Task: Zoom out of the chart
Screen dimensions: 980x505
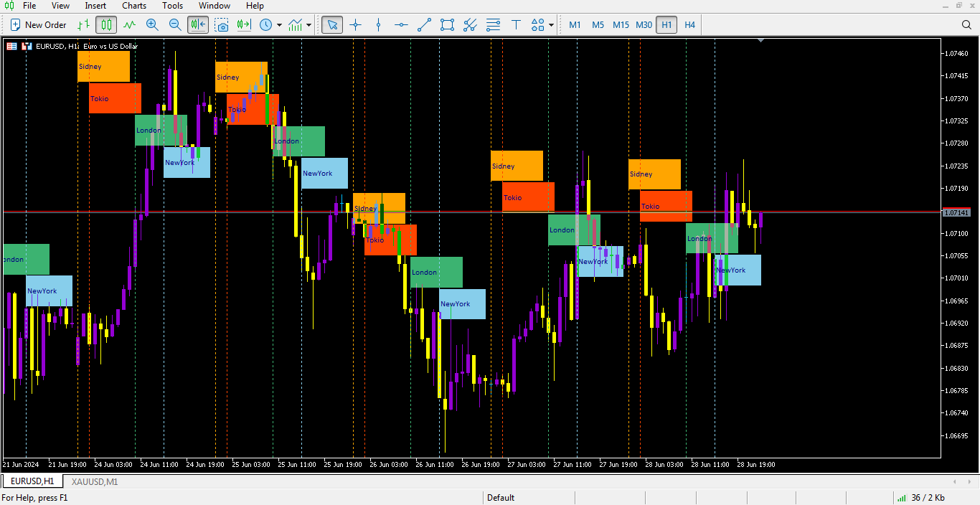Action: pos(175,25)
